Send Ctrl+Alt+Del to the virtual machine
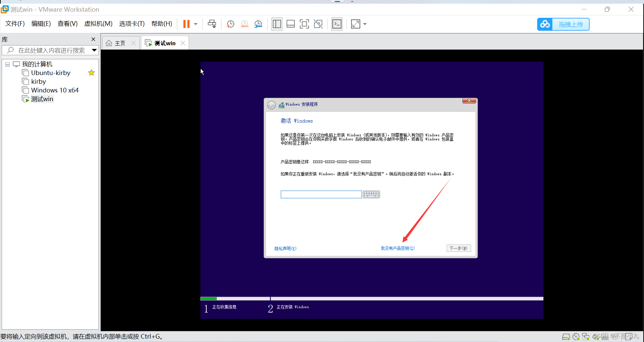 (x=212, y=24)
